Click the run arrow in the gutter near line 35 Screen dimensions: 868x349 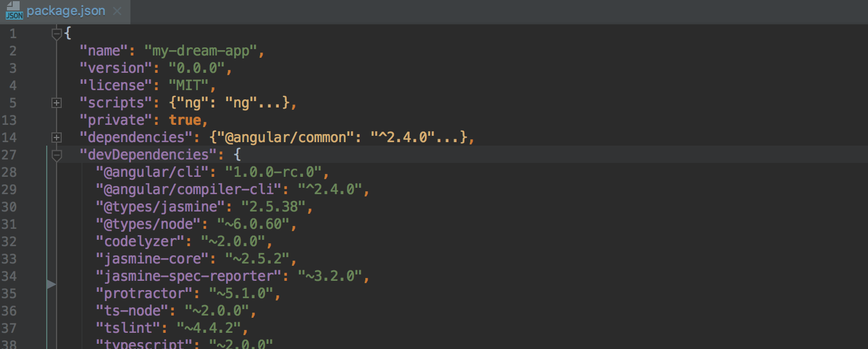pyautogui.click(x=51, y=284)
